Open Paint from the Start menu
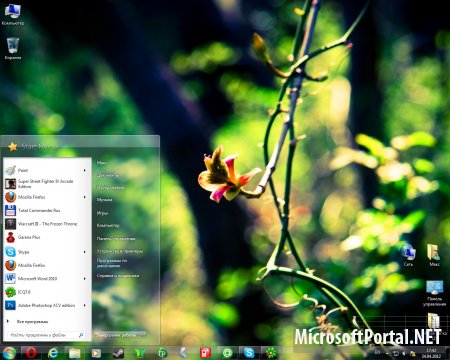The image size is (450, 360). [46, 170]
